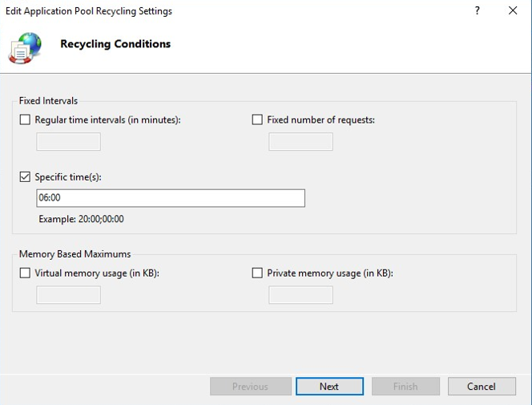
Task: Uncheck the Specific time(s) checkbox
Action: [26, 177]
